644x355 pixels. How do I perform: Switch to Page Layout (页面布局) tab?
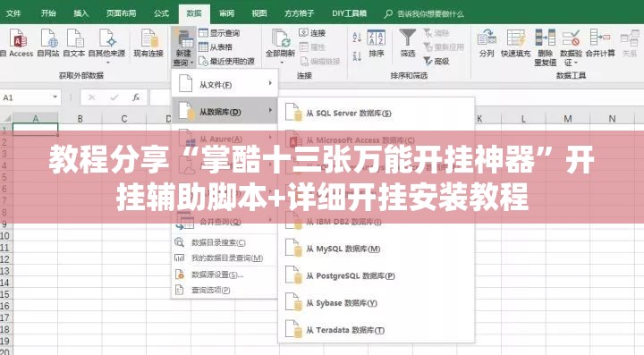pyautogui.click(x=121, y=13)
